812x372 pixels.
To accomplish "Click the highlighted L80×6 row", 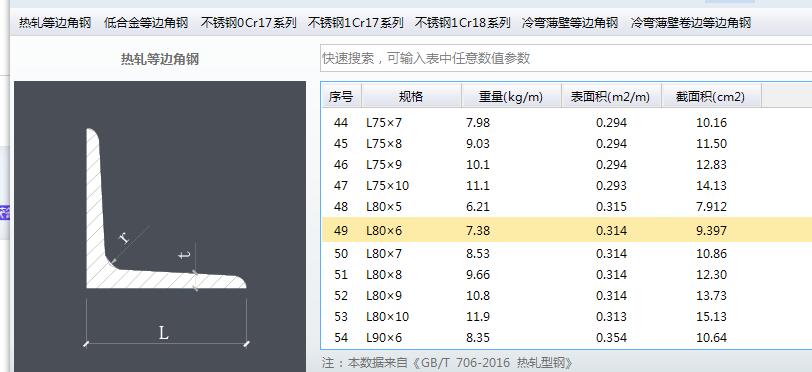I will click(x=567, y=231).
